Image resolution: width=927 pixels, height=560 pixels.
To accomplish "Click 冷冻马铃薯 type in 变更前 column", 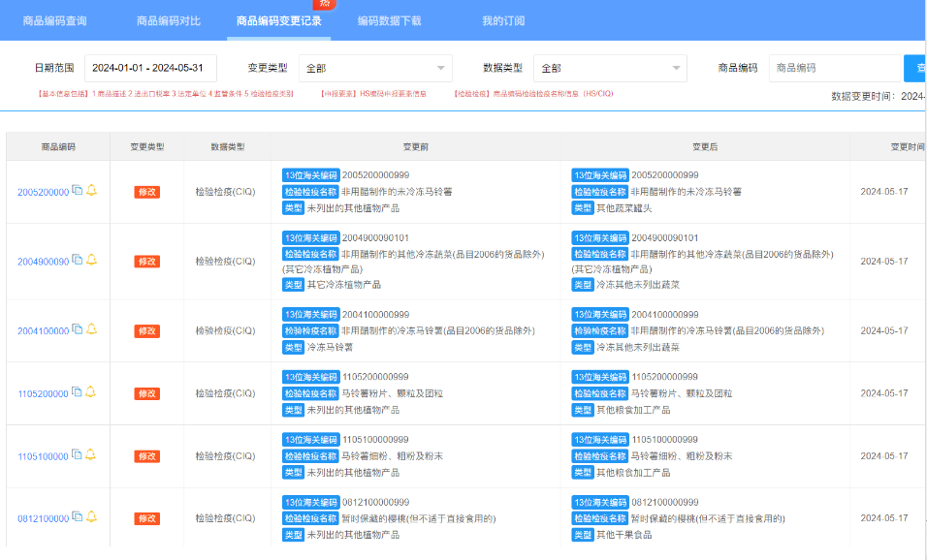I will [x=330, y=348].
